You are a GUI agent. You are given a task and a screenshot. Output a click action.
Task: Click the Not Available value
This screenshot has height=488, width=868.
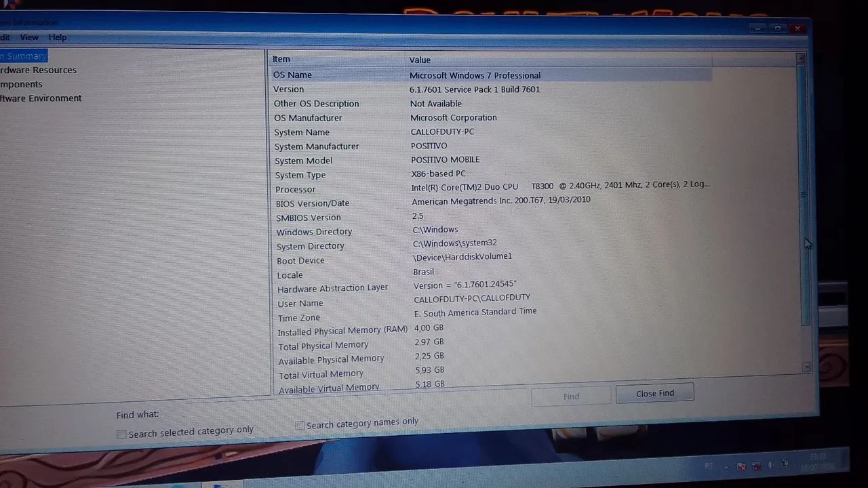tap(436, 104)
